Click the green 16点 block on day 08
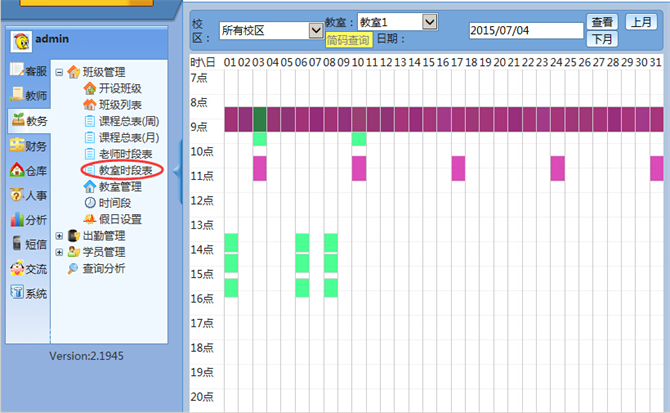670x413 pixels. point(331,287)
